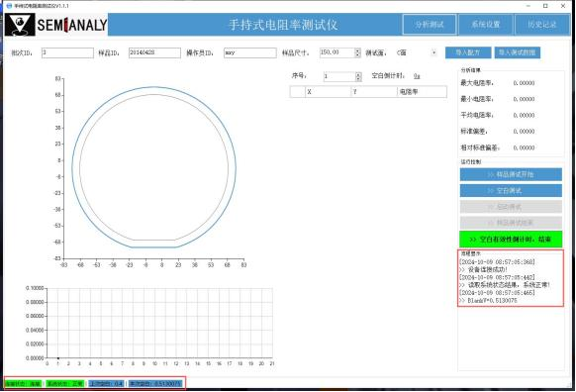Screen dimensions: 576x392
Task: Click the 本次空白 0.5130075 status entry
Action: coord(155,383)
